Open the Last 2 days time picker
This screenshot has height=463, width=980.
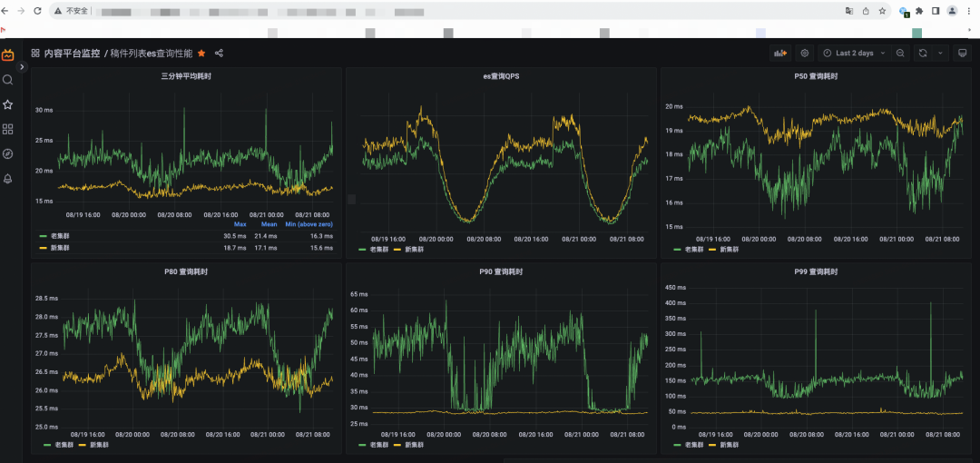tap(854, 54)
